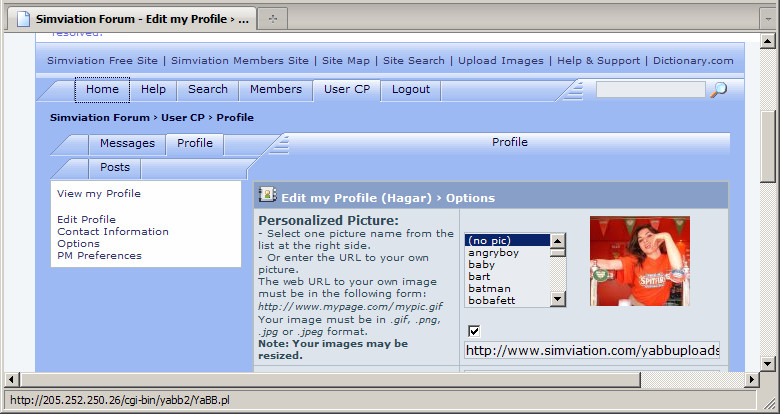Click the listbox scroll up arrow

558,240
